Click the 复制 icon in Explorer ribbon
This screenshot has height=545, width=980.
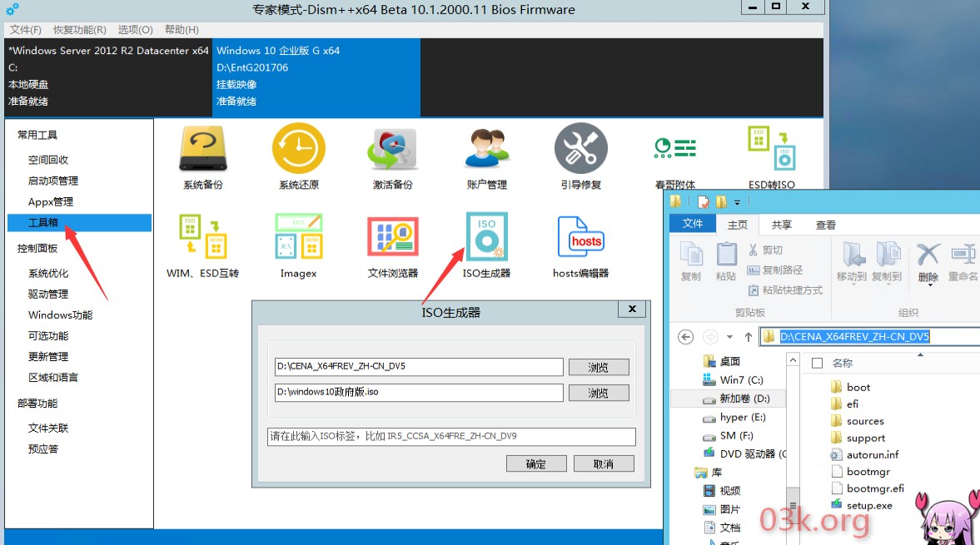pyautogui.click(x=690, y=262)
